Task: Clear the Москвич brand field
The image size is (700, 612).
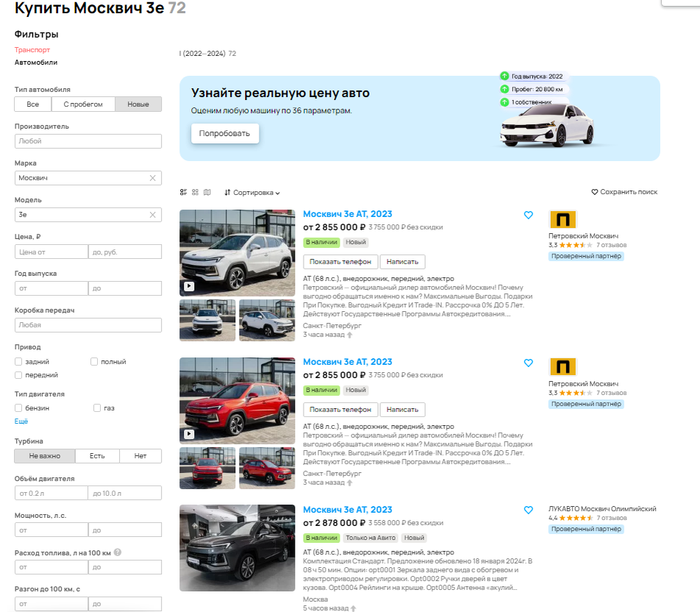Action: (x=153, y=178)
